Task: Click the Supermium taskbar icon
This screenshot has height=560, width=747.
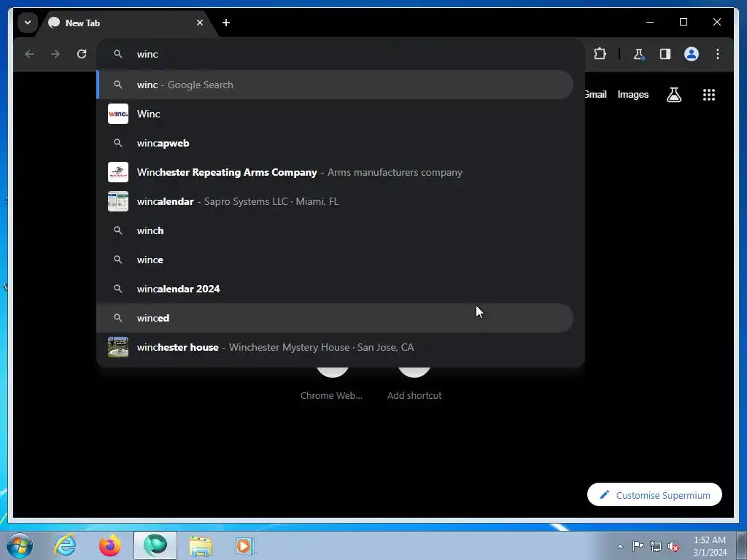Action: click(155, 545)
